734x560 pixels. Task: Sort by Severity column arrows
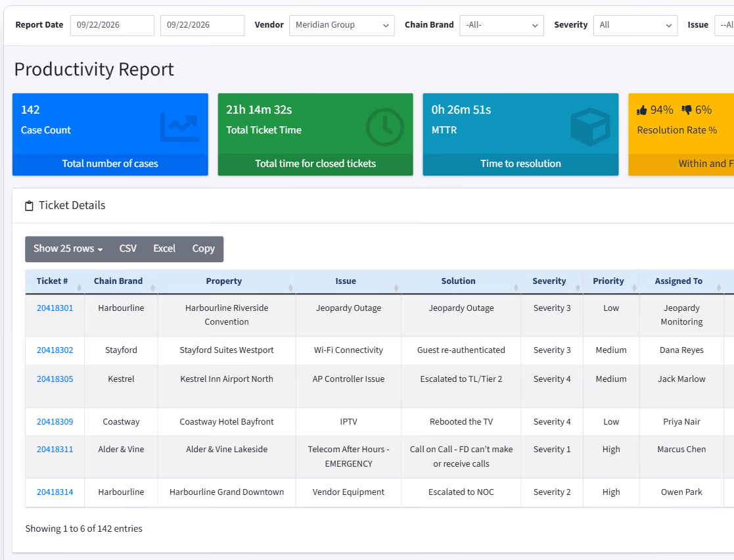pyautogui.click(x=578, y=287)
